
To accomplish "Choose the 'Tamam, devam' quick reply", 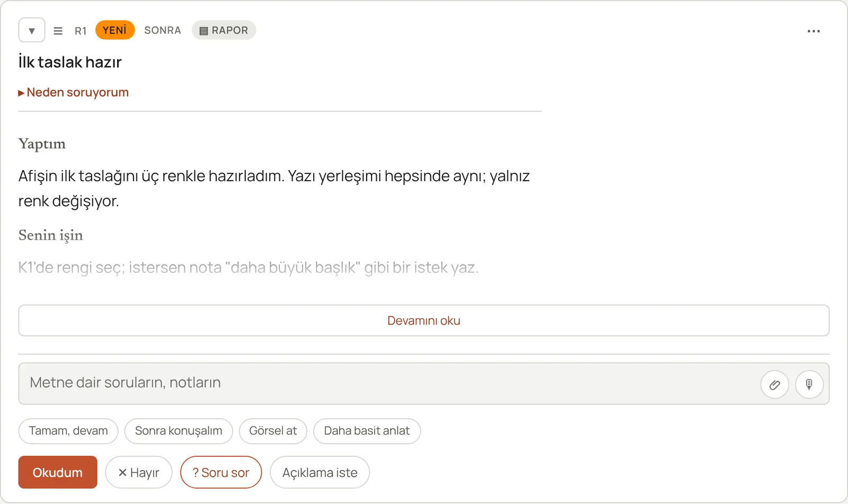I will (x=68, y=431).
